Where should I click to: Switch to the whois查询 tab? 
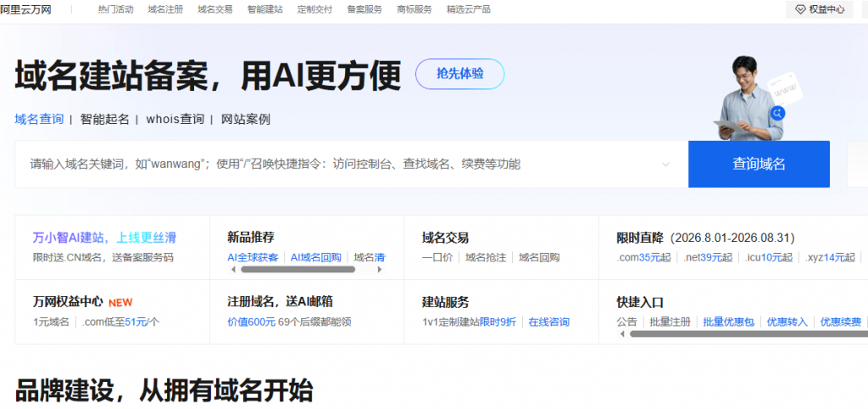pyautogui.click(x=175, y=119)
